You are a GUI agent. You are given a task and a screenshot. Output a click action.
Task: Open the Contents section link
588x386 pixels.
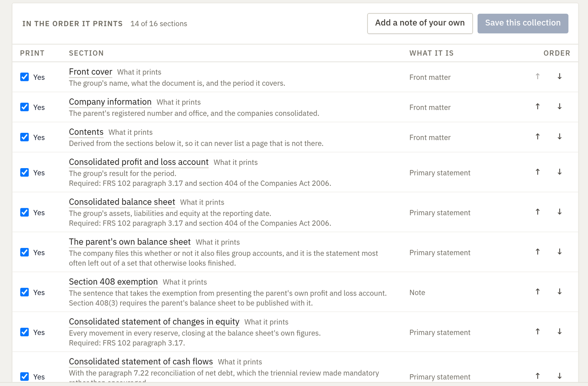coord(86,132)
